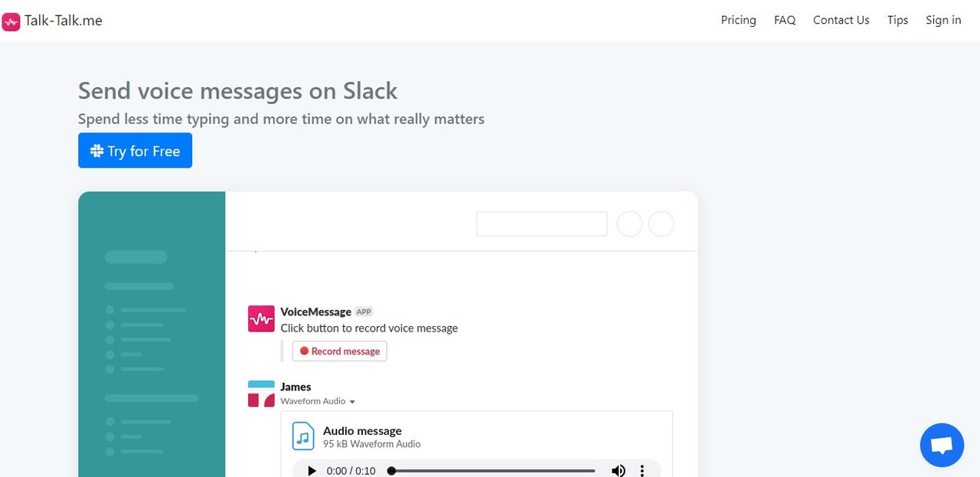Click the Try for Free button
The image size is (980, 477).
coord(135,151)
